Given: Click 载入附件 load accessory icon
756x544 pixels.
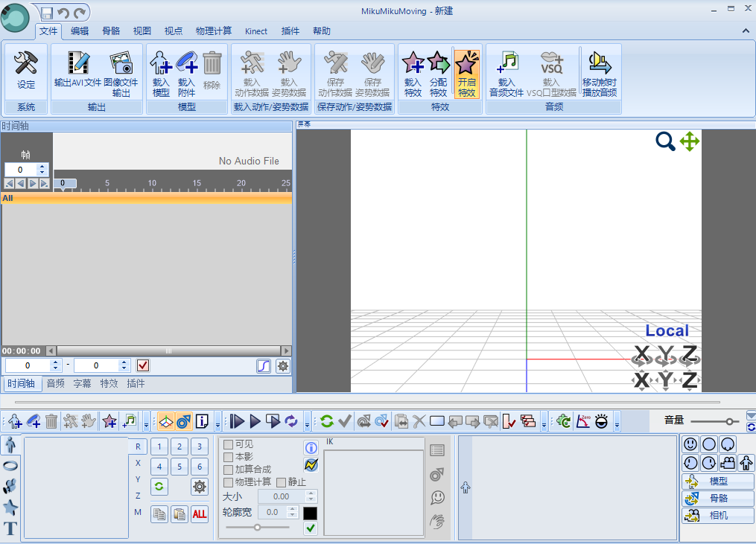Looking at the screenshot, I should (186, 71).
